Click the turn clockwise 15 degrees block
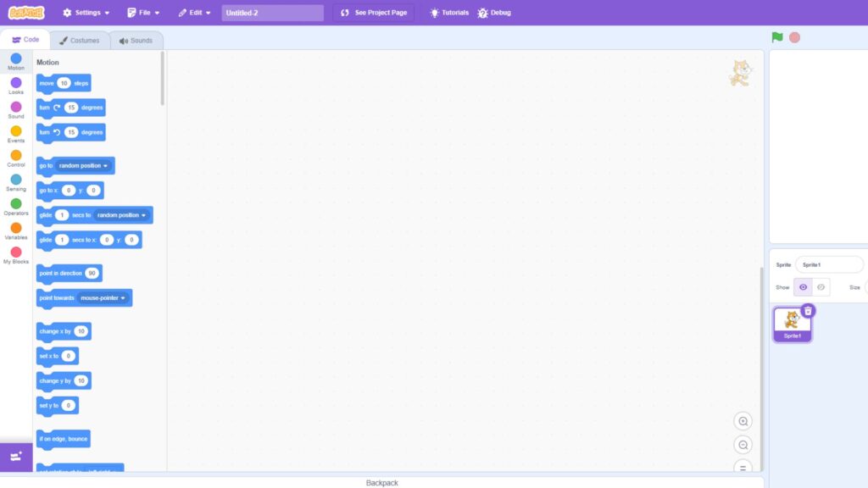Screen dimensions: 868x488 tap(71, 108)
